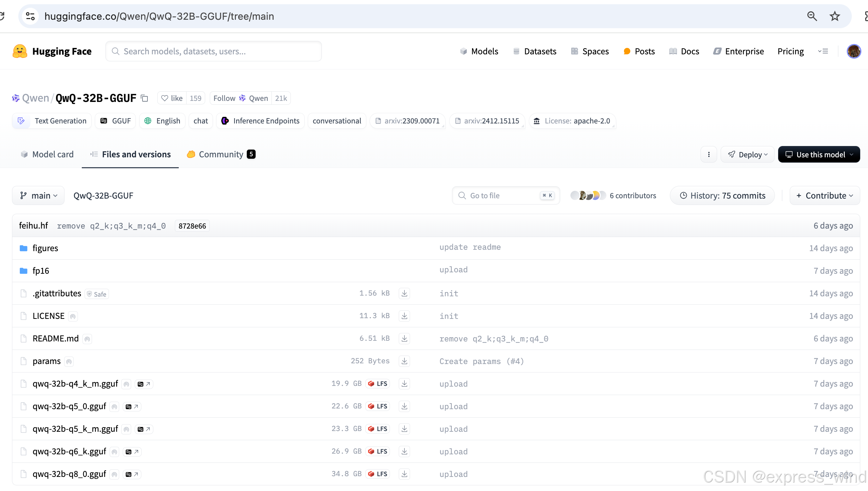
Task: Download qwq-32b-q5_k_m.gguf file
Action: [404, 429]
